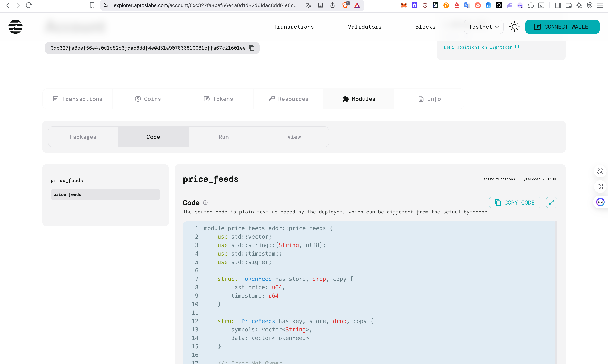Open Brave Shields lion icon

[x=345, y=5]
